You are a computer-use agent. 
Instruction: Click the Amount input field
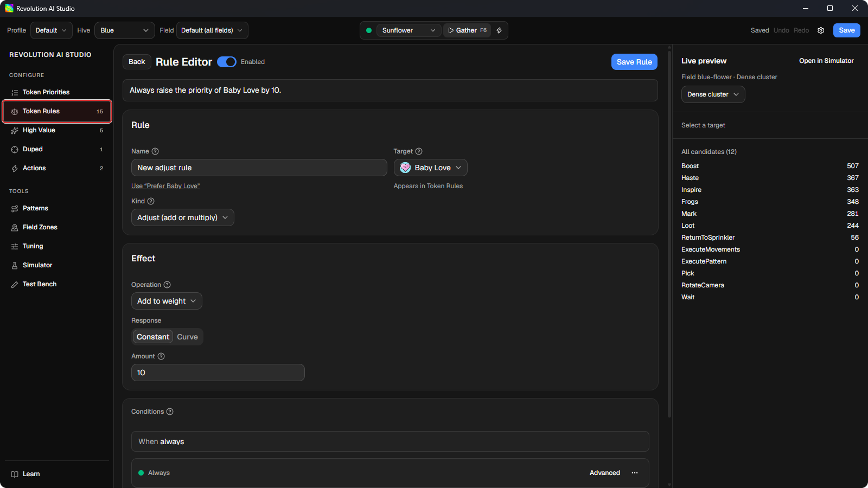(218, 373)
